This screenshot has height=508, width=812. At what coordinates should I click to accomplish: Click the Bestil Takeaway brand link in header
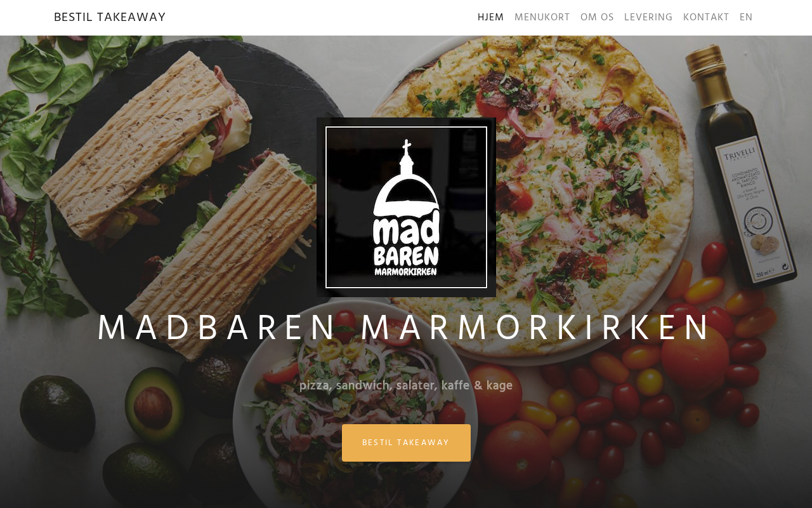(x=110, y=17)
